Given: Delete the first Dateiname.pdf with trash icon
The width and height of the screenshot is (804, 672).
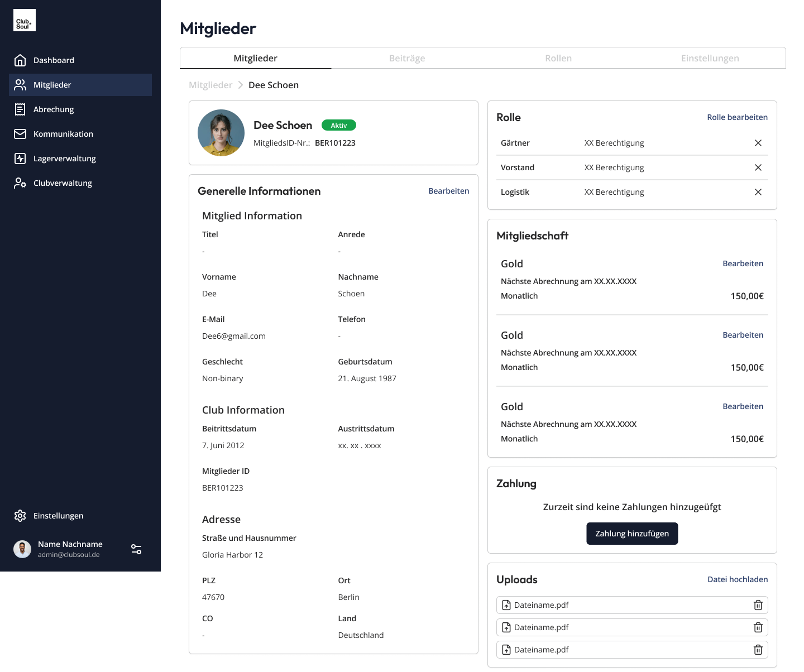Looking at the screenshot, I should coord(758,605).
